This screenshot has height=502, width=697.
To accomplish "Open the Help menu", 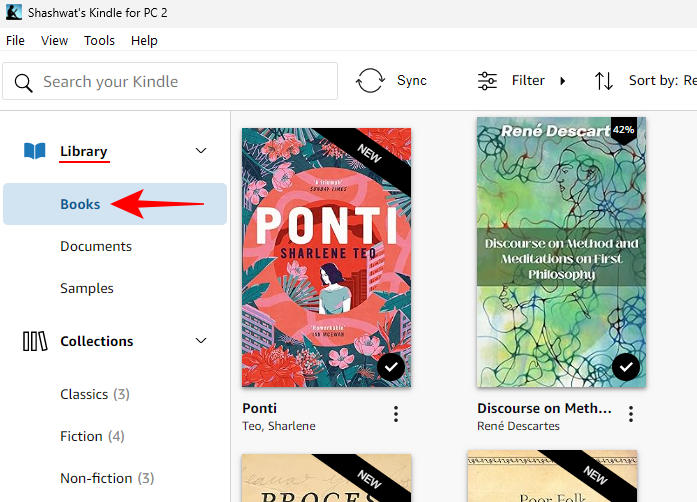I will (x=144, y=40).
